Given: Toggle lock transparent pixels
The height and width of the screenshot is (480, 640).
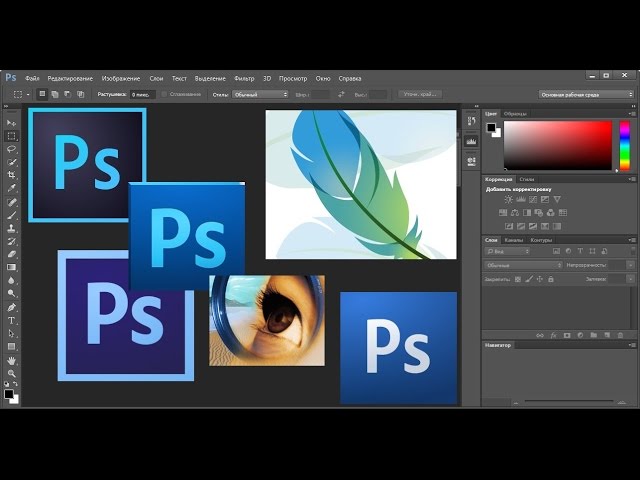Looking at the screenshot, I should (518, 279).
